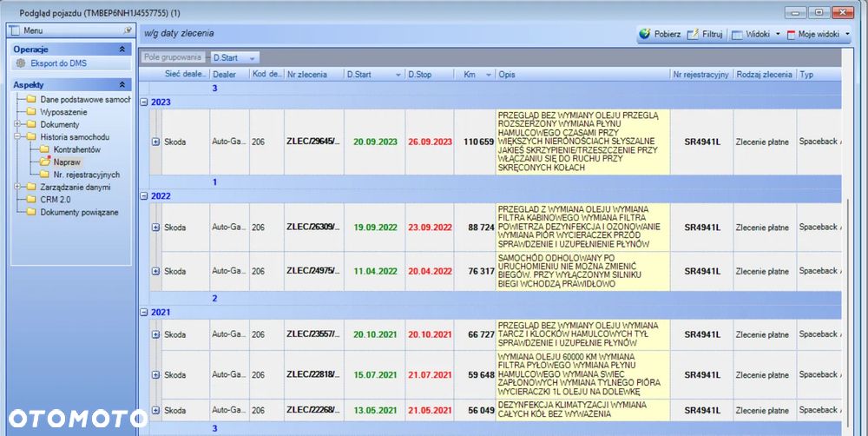Expand row details for order dated 20.10.2021
Screen dimensions: 868x436
click(155, 334)
